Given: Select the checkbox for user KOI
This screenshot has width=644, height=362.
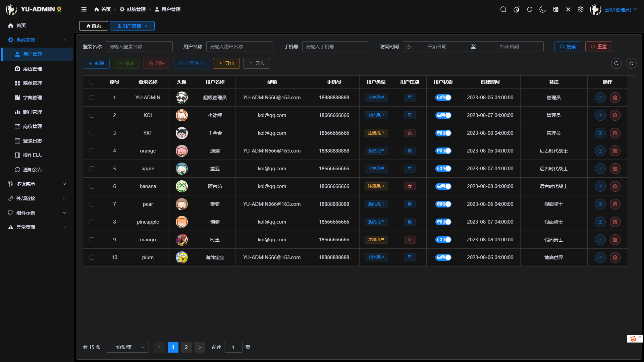Looking at the screenshot, I should pyautogui.click(x=92, y=115).
